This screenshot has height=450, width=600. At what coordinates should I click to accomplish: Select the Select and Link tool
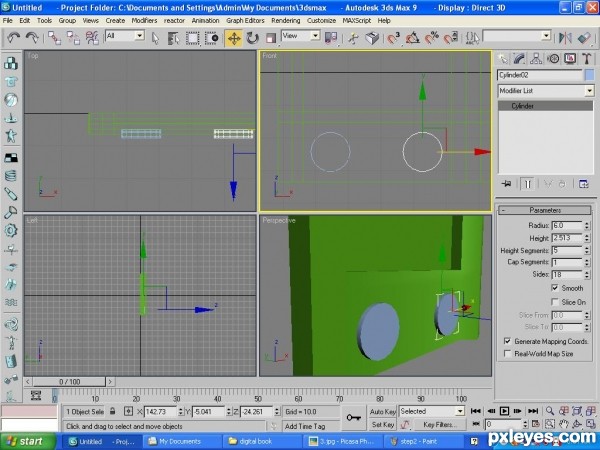click(x=54, y=38)
